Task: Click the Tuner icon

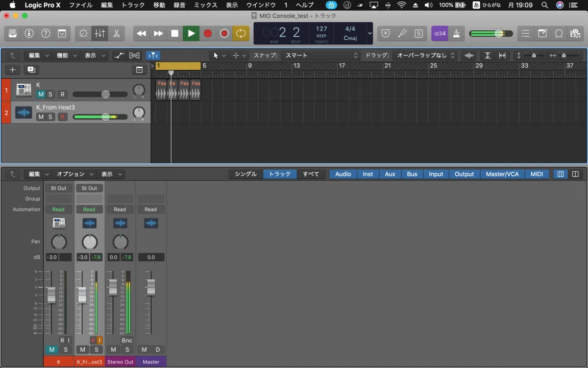Action: click(402, 33)
